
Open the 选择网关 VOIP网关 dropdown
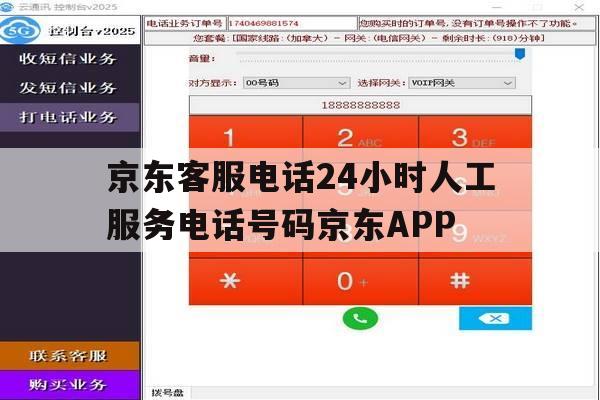coord(462,83)
